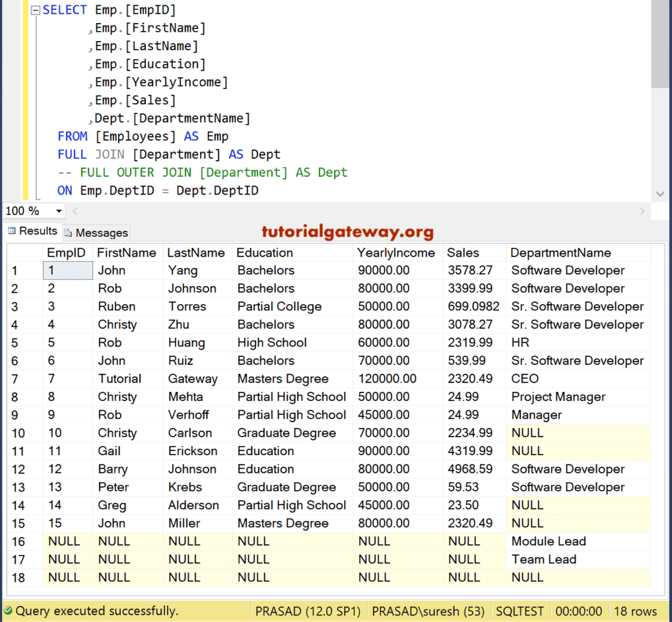The width and height of the screenshot is (672, 622).
Task: Select the FirstName cell containing Tutorial
Action: 119,379
